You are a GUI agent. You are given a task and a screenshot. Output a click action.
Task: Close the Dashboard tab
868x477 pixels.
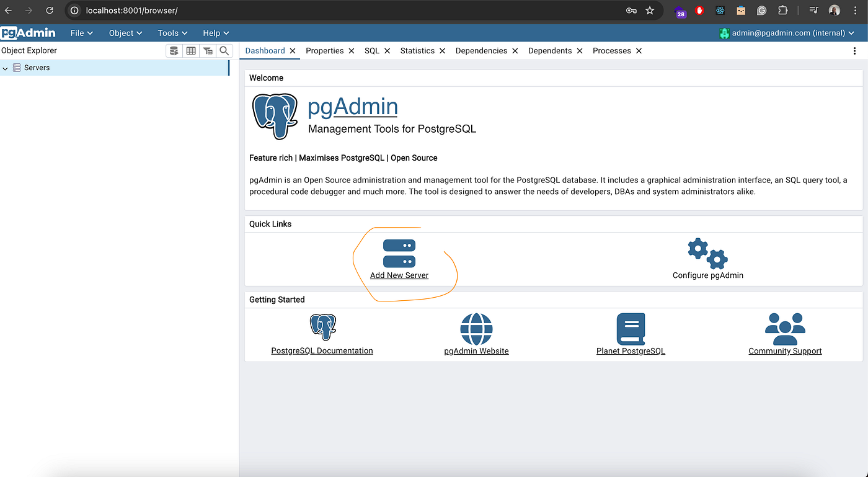tap(293, 51)
